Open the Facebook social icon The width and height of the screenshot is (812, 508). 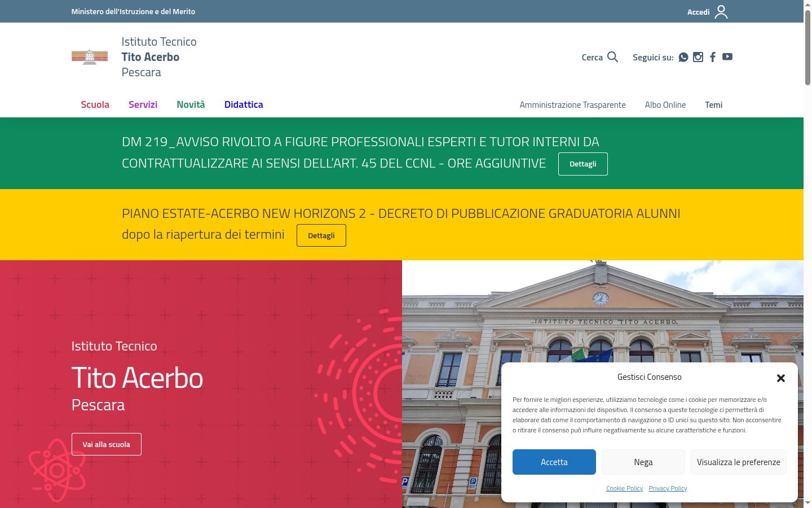[713, 57]
